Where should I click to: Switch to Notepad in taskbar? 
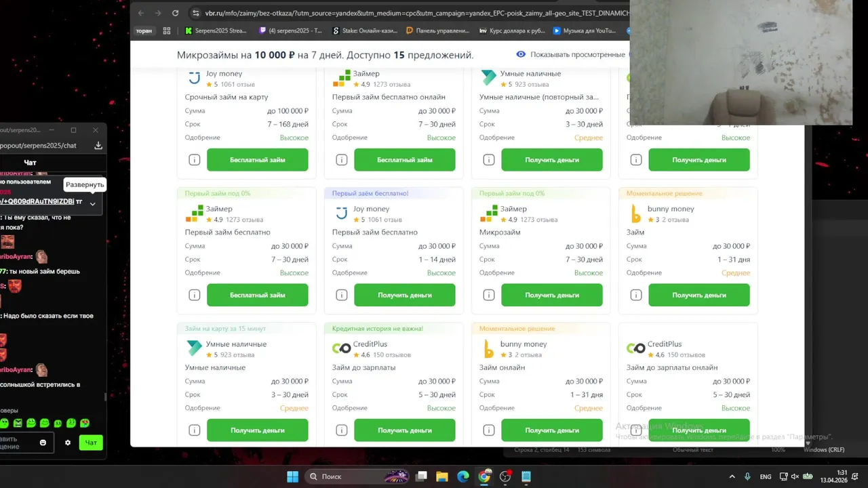point(526,476)
